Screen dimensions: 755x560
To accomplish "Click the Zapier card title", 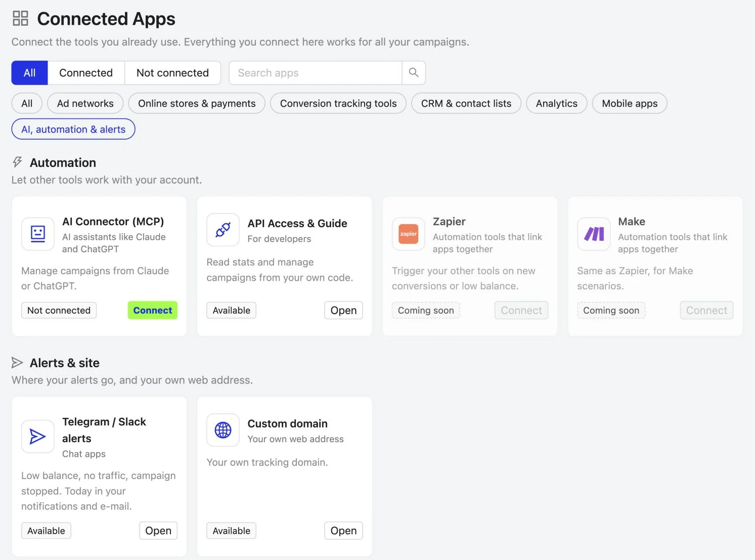I will [449, 222].
